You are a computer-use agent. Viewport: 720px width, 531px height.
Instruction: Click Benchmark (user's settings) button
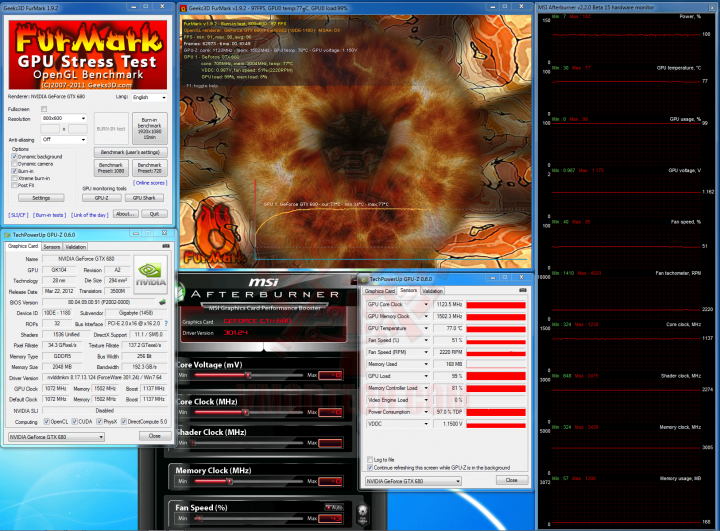coord(130,152)
